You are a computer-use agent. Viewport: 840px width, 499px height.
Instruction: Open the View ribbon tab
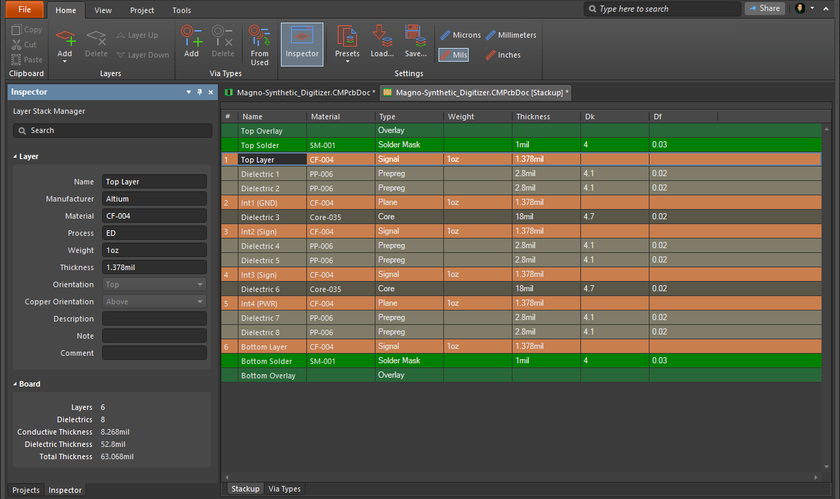coord(103,10)
